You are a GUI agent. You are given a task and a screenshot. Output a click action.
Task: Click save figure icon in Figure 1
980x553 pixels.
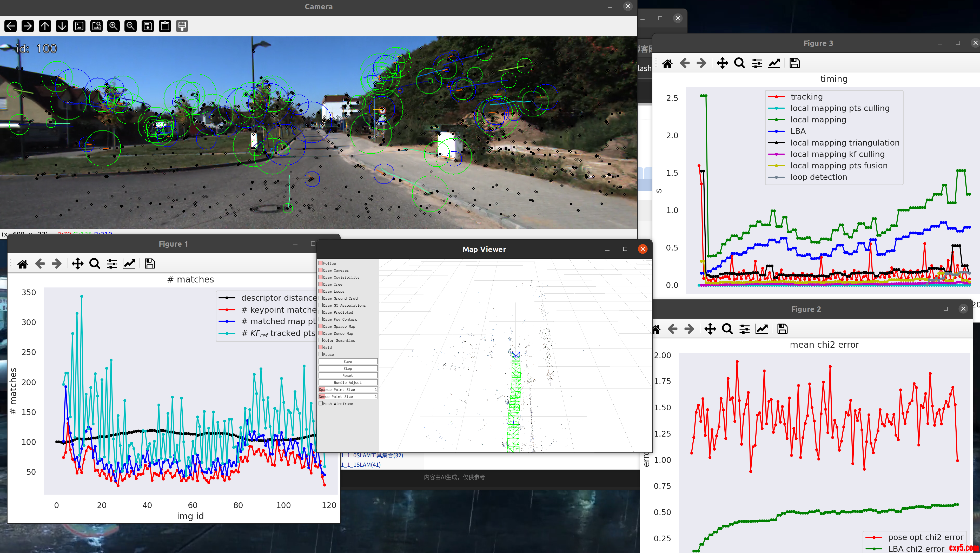pyautogui.click(x=149, y=264)
